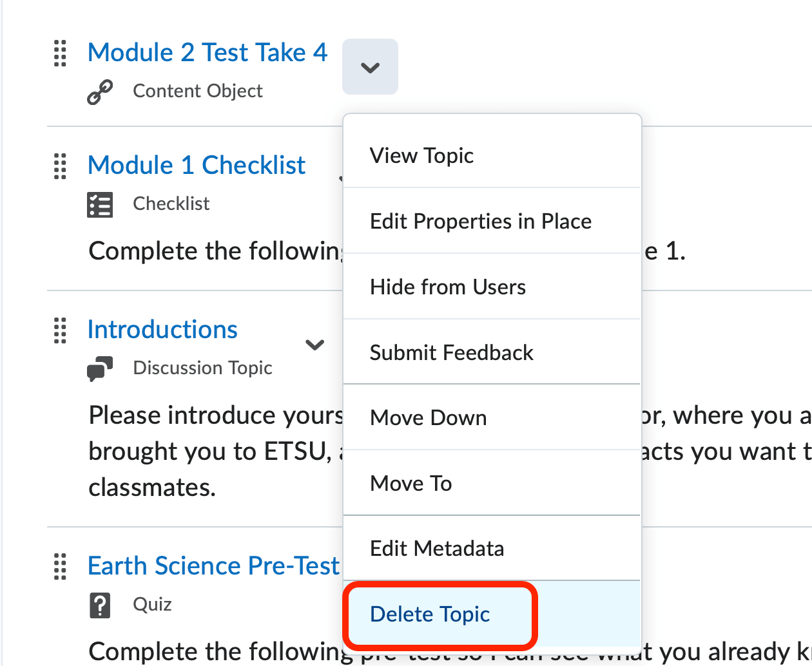812x666 pixels.
Task: Open the dropdown next to Module 2 Test Take 4
Action: (x=370, y=66)
